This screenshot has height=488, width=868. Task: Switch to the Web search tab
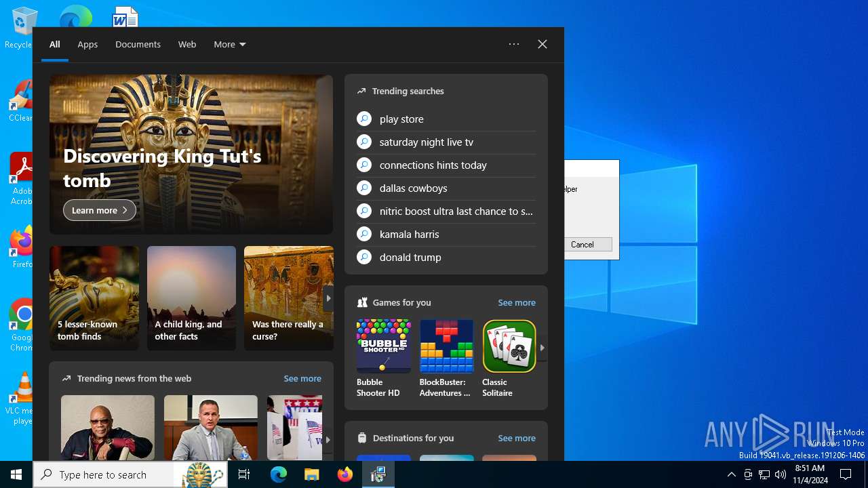(187, 45)
